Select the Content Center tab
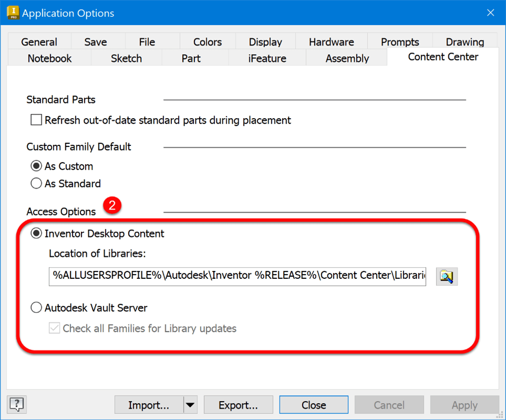506x420 pixels. click(x=443, y=57)
